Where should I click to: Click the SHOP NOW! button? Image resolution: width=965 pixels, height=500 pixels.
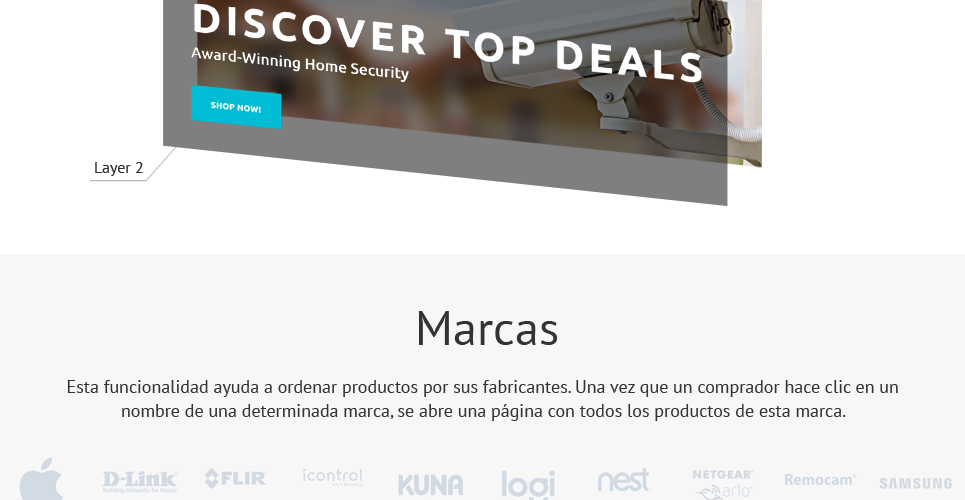[236, 107]
